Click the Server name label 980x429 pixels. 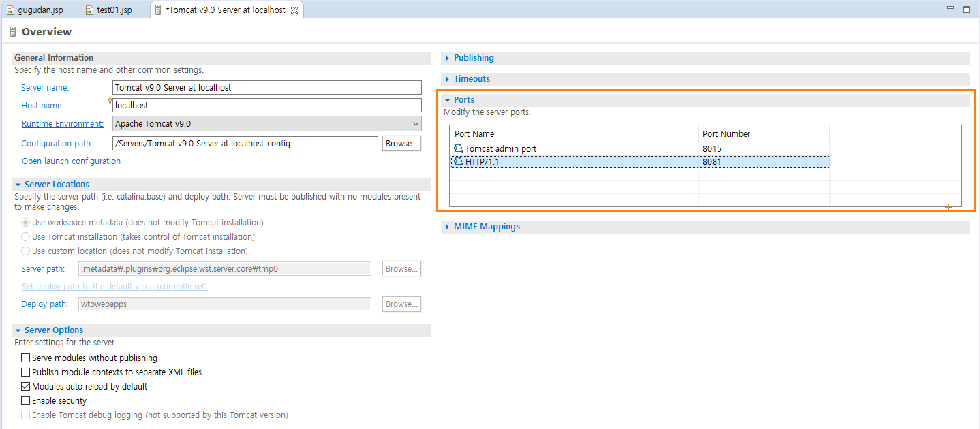click(45, 88)
